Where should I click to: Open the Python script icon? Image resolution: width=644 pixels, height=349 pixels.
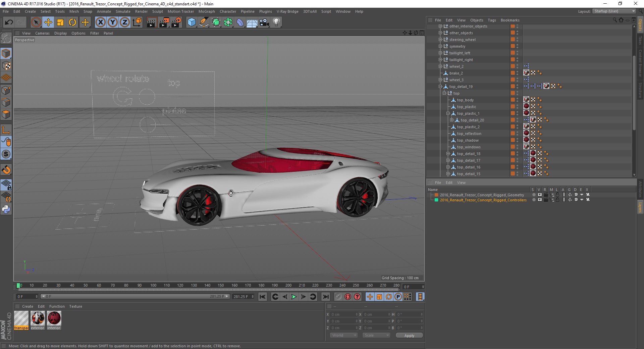click(x=6, y=209)
